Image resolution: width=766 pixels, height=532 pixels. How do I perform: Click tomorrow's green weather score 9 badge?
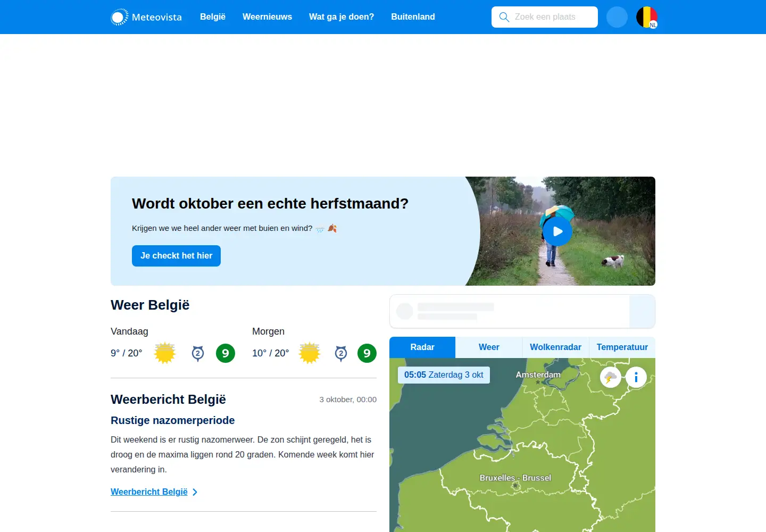pyautogui.click(x=367, y=353)
